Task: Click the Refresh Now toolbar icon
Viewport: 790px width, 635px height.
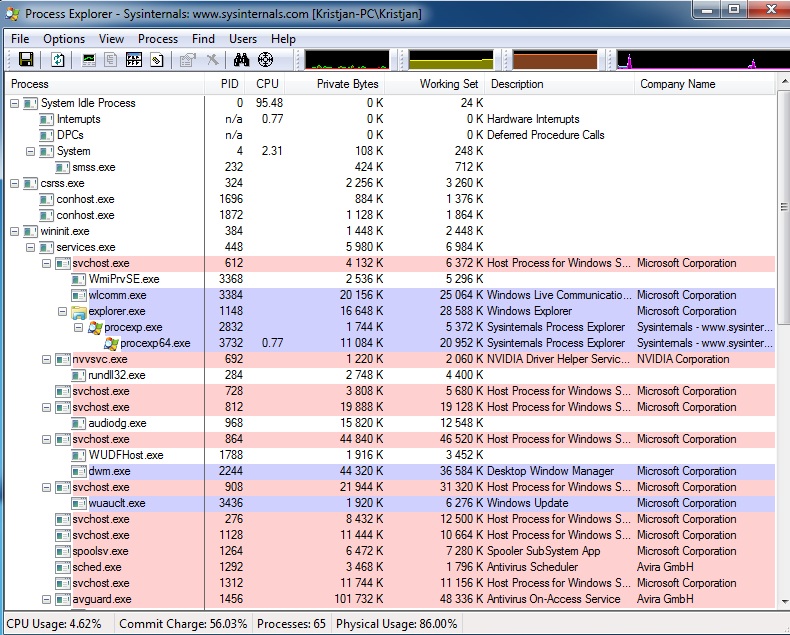Action: [x=58, y=59]
